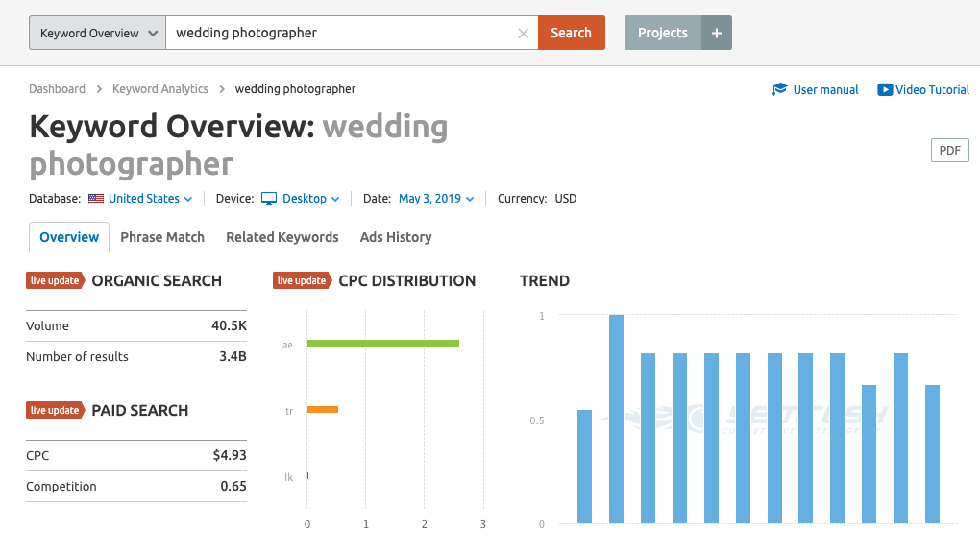The width and height of the screenshot is (980, 552).
Task: Click the US flag icon
Action: click(x=96, y=199)
